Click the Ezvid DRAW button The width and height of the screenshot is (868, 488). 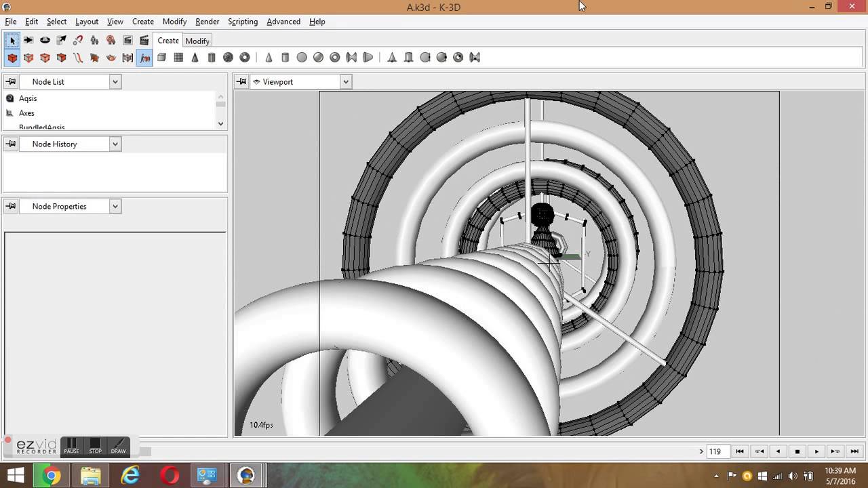pyautogui.click(x=119, y=446)
